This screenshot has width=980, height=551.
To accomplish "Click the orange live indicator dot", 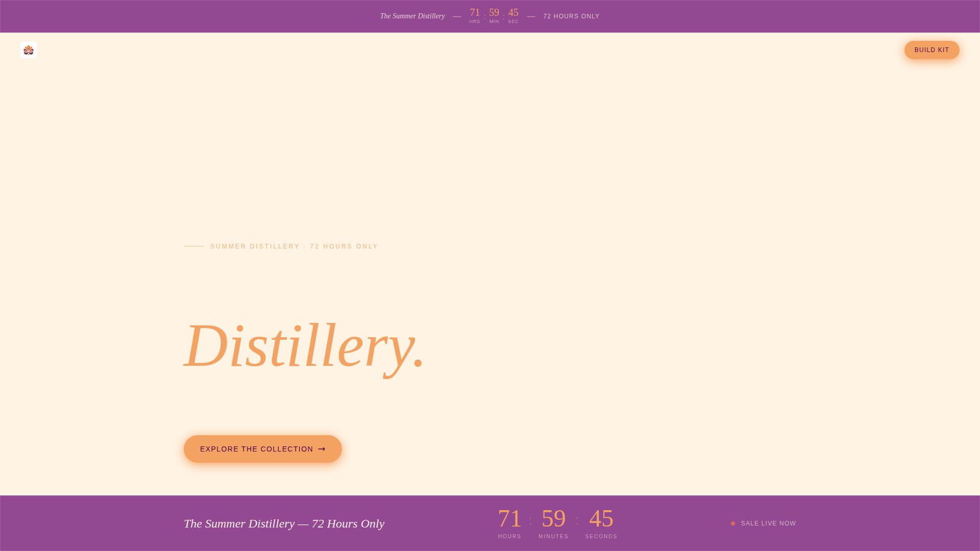I will click(733, 523).
